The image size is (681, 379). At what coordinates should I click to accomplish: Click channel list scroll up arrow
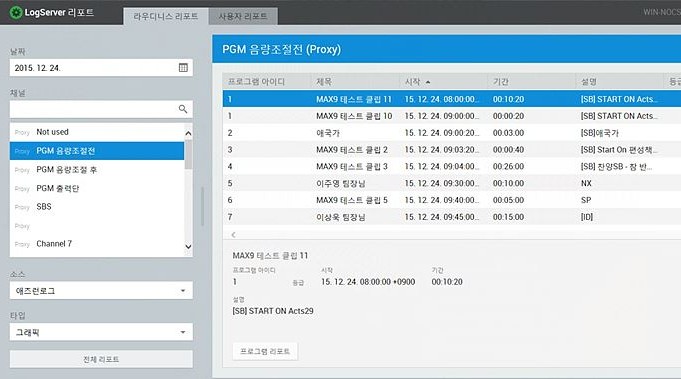coord(188,133)
